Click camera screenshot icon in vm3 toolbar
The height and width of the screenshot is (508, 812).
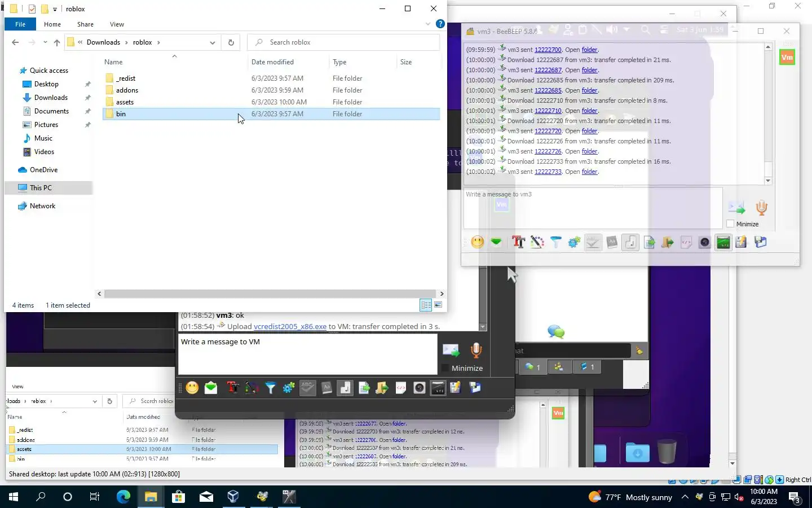(x=705, y=242)
